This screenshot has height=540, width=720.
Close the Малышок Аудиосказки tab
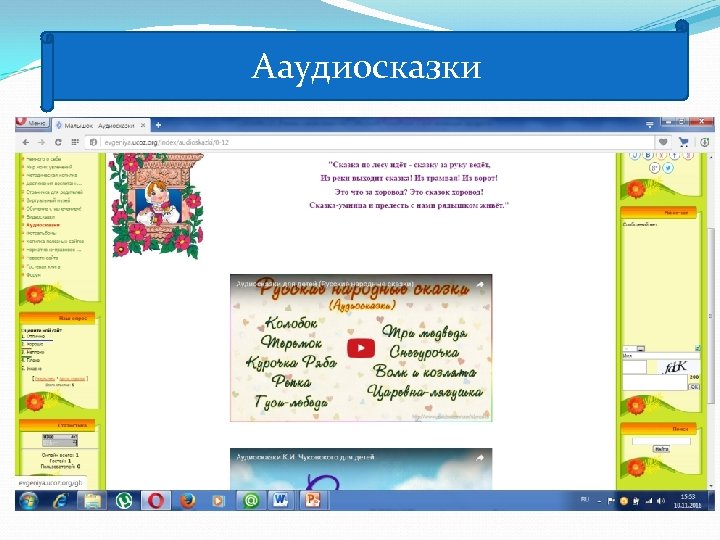(x=143, y=125)
